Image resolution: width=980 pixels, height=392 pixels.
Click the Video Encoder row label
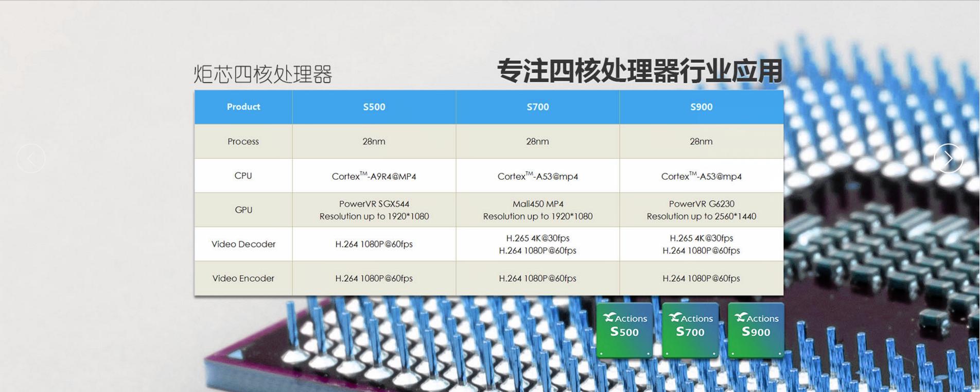coord(243,278)
